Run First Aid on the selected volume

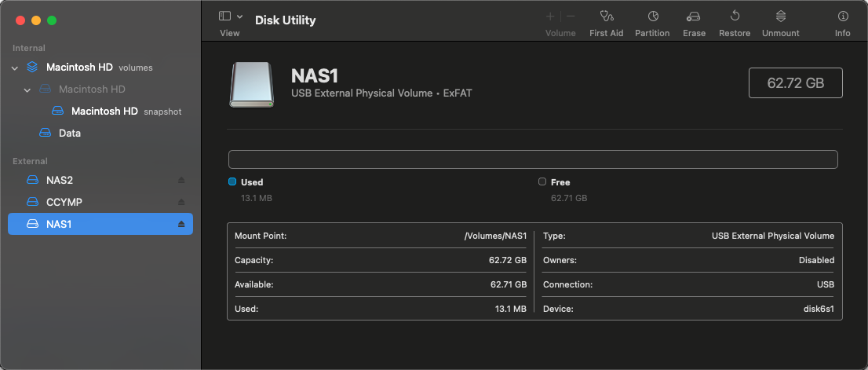(606, 16)
